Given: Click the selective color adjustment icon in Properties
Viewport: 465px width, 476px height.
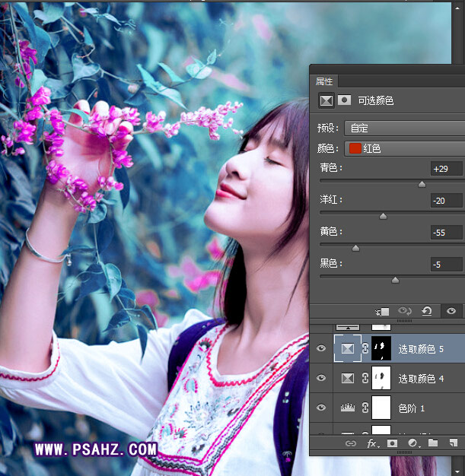Looking at the screenshot, I should 326,100.
